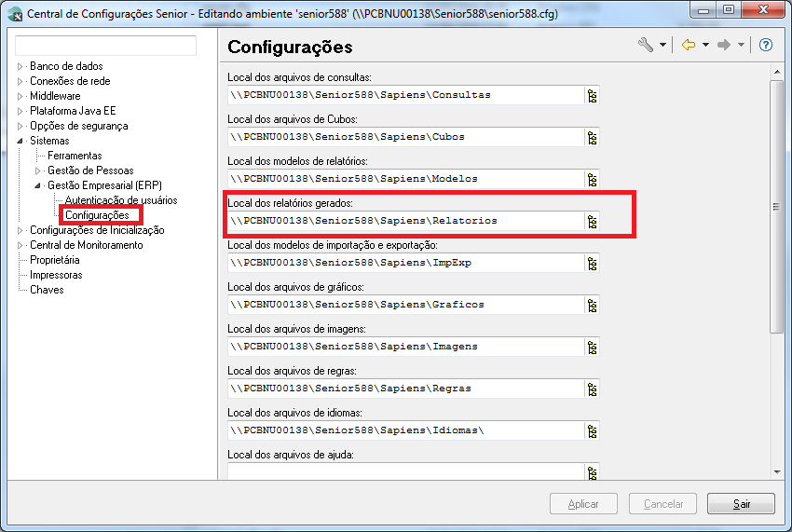Expand Plataforma Java EE node
The width and height of the screenshot is (792, 532).
pos(20,111)
